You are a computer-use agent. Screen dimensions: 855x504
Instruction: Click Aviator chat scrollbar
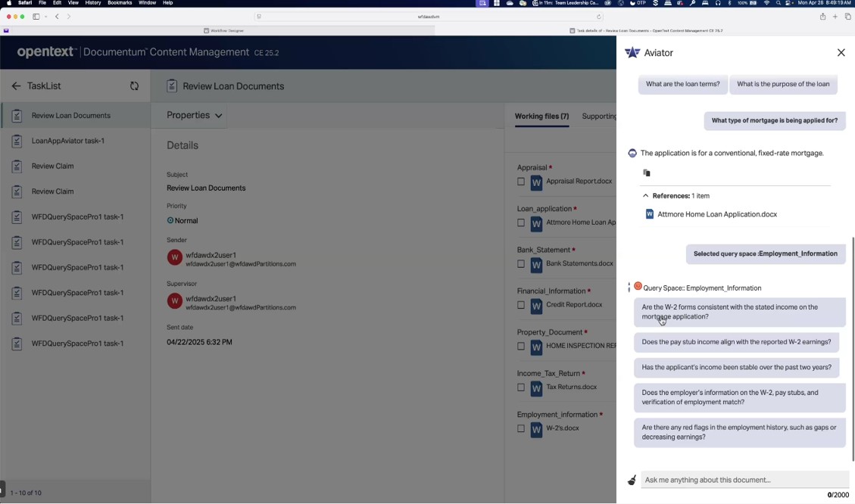852,349
